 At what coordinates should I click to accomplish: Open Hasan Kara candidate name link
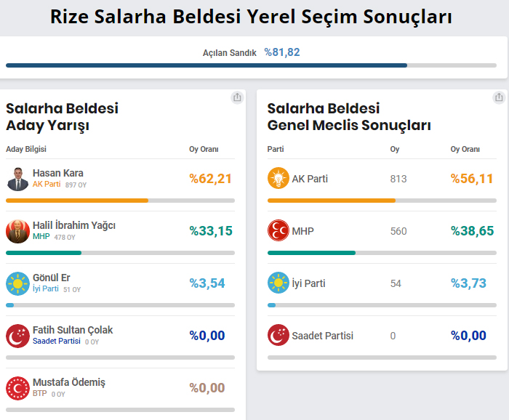[57, 173]
